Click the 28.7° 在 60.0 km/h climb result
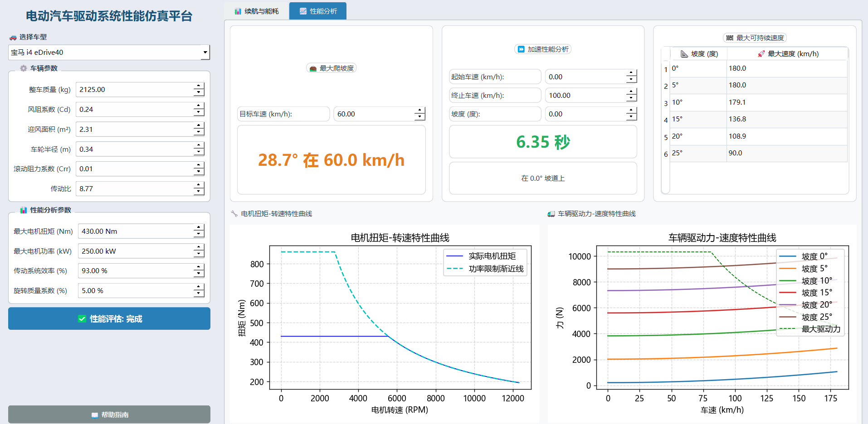 (331, 160)
